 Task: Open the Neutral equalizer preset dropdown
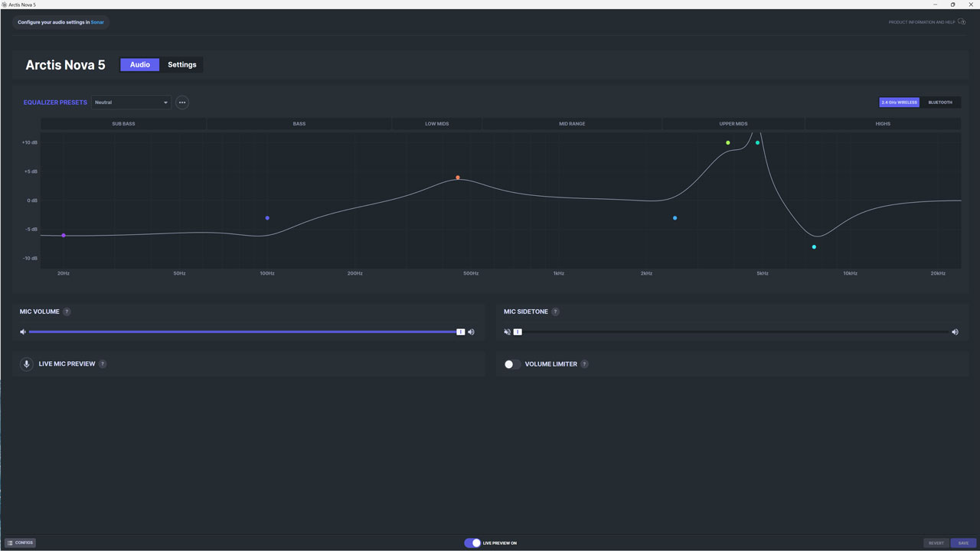(131, 103)
